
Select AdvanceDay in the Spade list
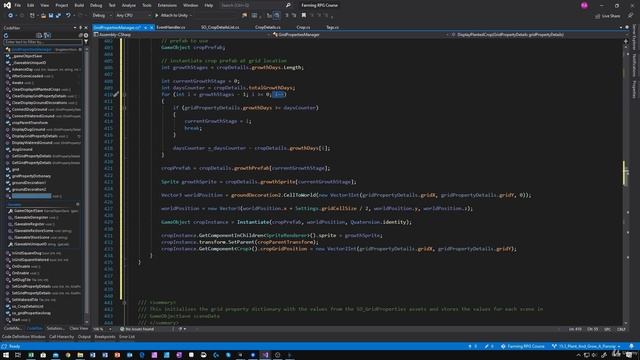[22, 69]
